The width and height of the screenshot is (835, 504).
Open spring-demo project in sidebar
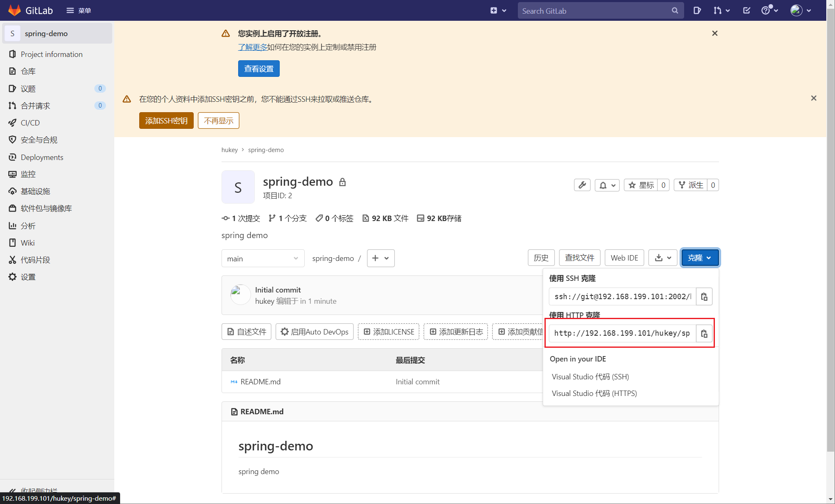point(57,33)
